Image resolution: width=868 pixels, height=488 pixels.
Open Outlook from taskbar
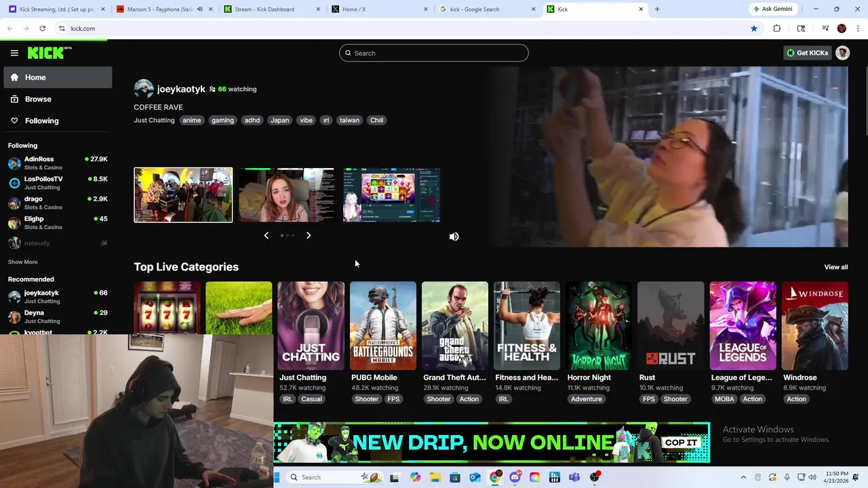[475, 477]
